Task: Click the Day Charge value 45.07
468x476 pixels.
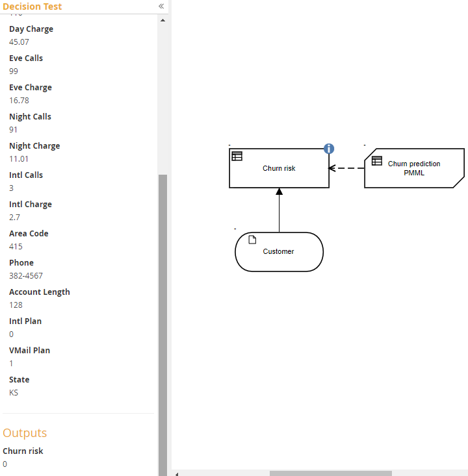Action: [x=19, y=42]
